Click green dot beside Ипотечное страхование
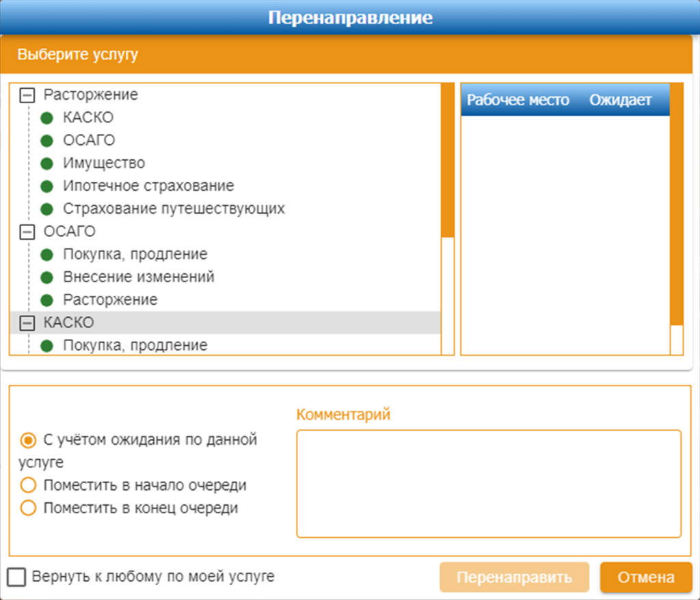This screenshot has height=600, width=700. pos(47,186)
